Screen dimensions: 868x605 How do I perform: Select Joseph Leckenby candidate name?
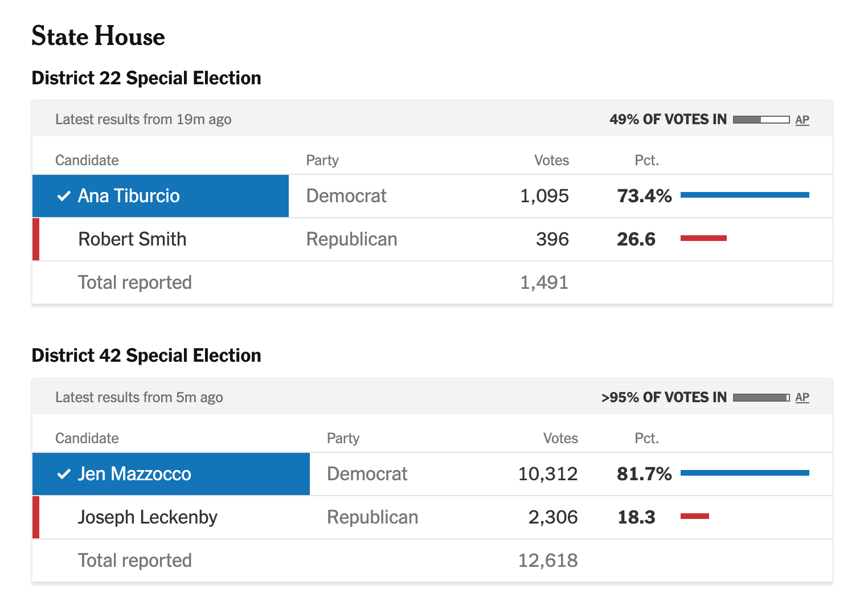click(x=148, y=517)
